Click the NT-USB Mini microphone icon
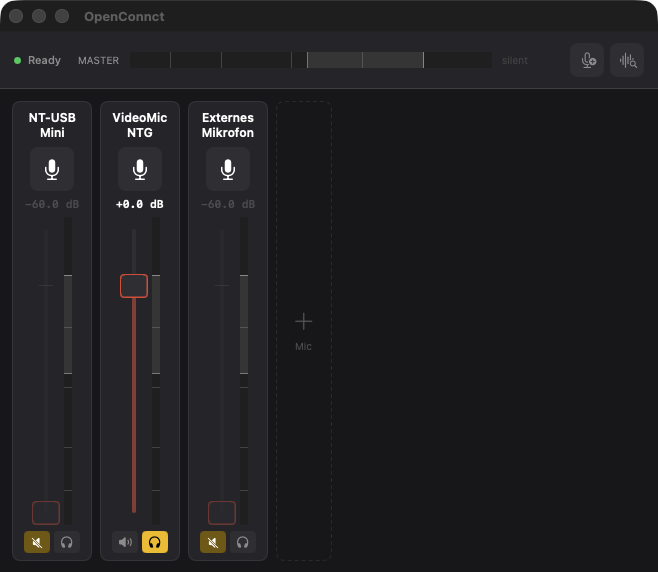658x572 pixels. point(52,169)
